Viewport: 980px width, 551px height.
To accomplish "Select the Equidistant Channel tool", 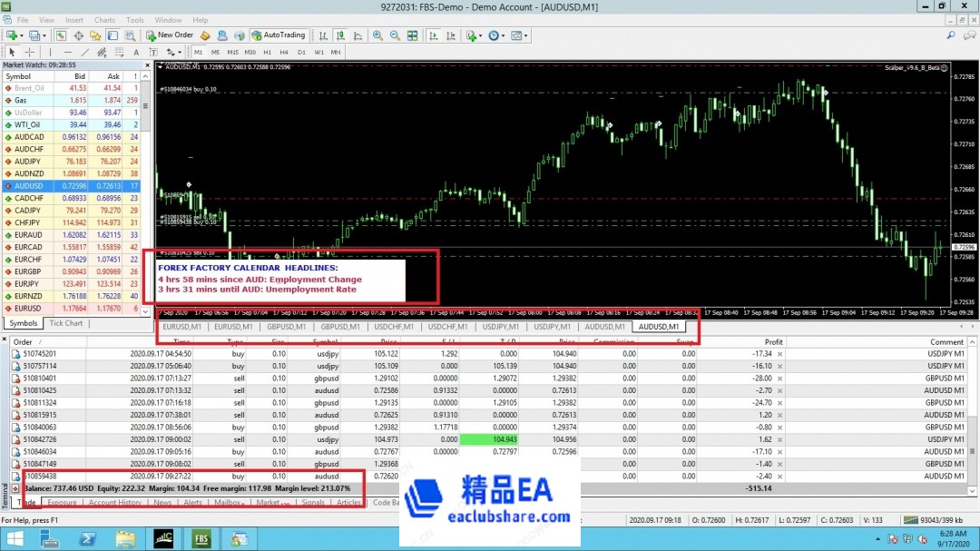I will [x=102, y=53].
